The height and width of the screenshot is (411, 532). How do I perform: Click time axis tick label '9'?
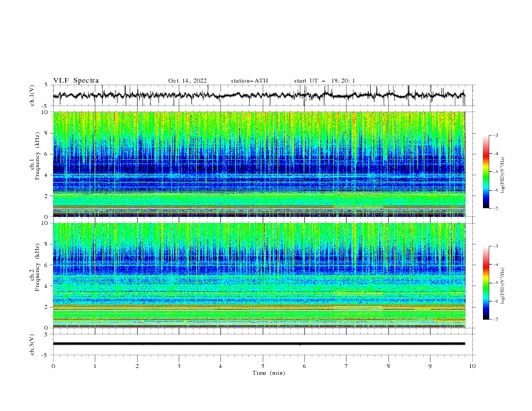coord(430,366)
